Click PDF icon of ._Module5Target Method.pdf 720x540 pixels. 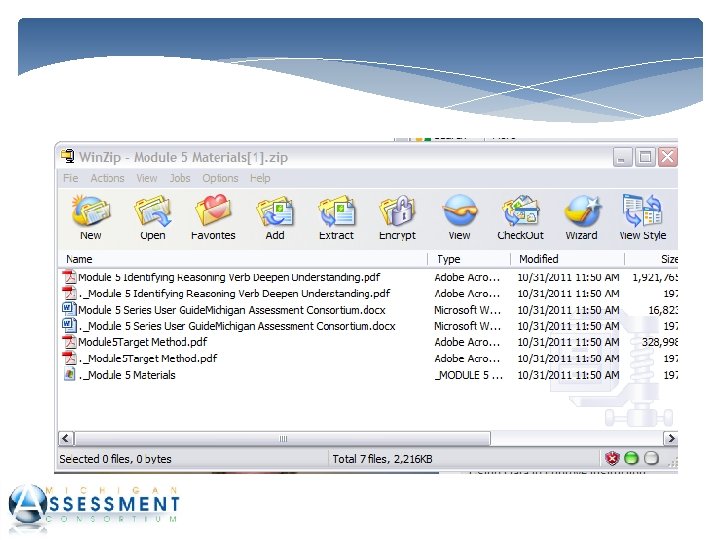[x=69, y=358]
